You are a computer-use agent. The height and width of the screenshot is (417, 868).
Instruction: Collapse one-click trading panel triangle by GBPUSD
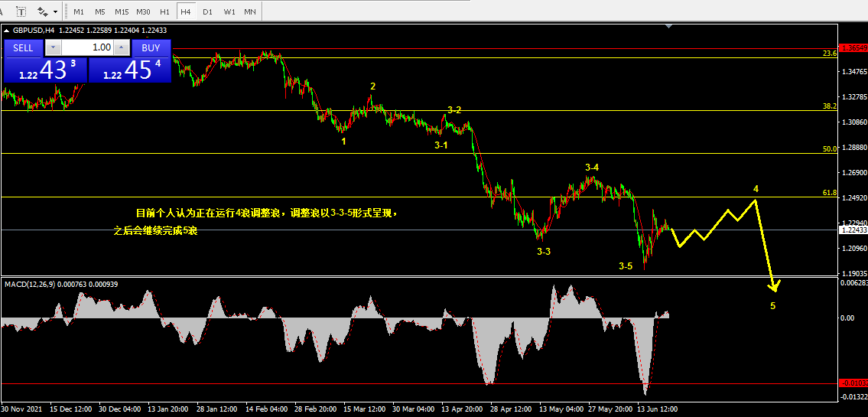coord(7,31)
